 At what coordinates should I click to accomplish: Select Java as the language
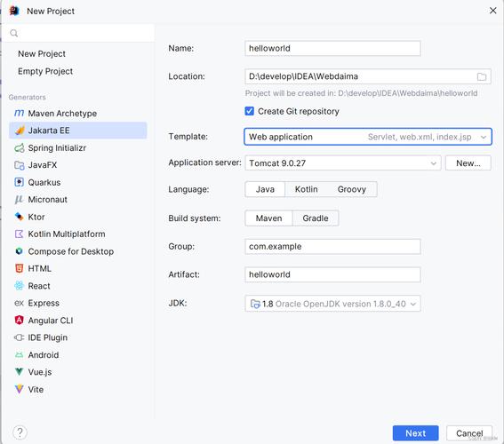click(265, 189)
